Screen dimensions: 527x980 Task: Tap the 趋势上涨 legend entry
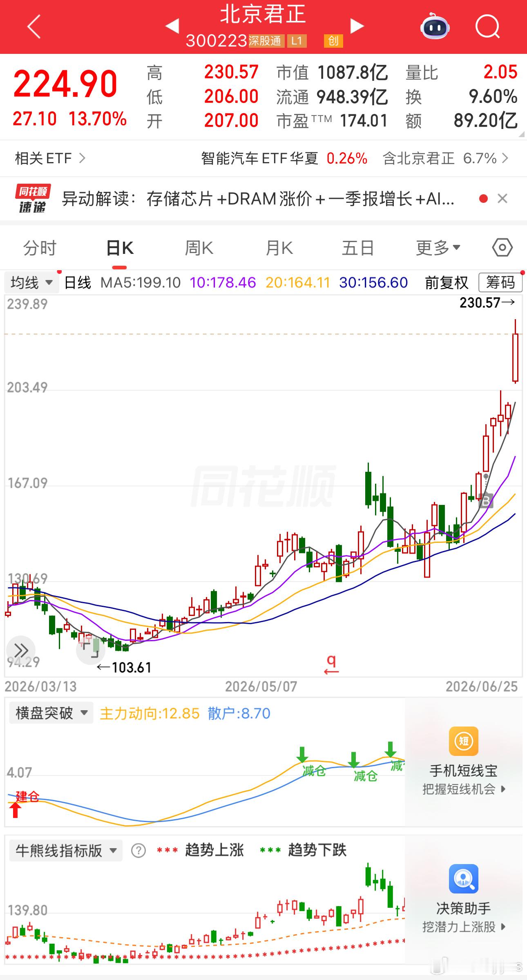click(200, 850)
